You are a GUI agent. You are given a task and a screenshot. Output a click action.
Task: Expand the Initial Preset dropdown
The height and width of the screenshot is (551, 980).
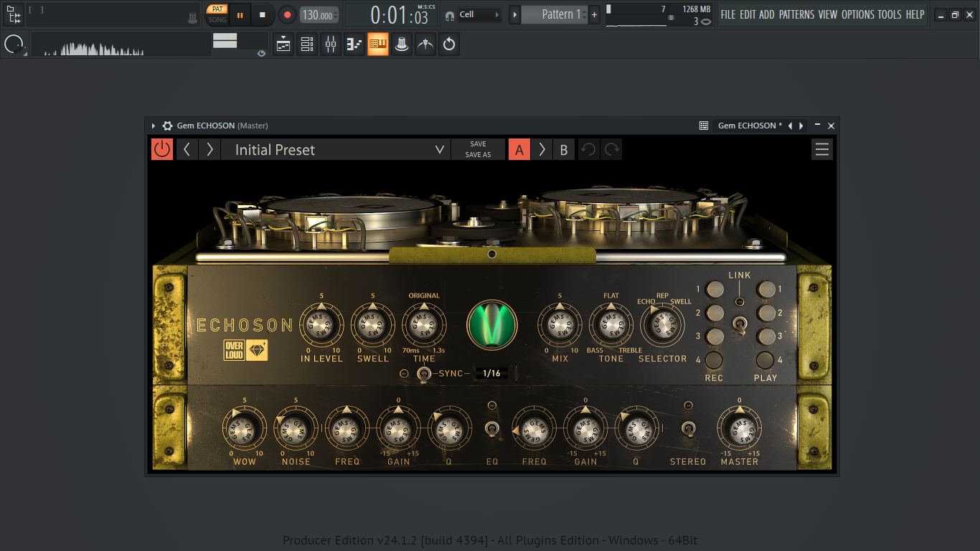pyautogui.click(x=440, y=149)
